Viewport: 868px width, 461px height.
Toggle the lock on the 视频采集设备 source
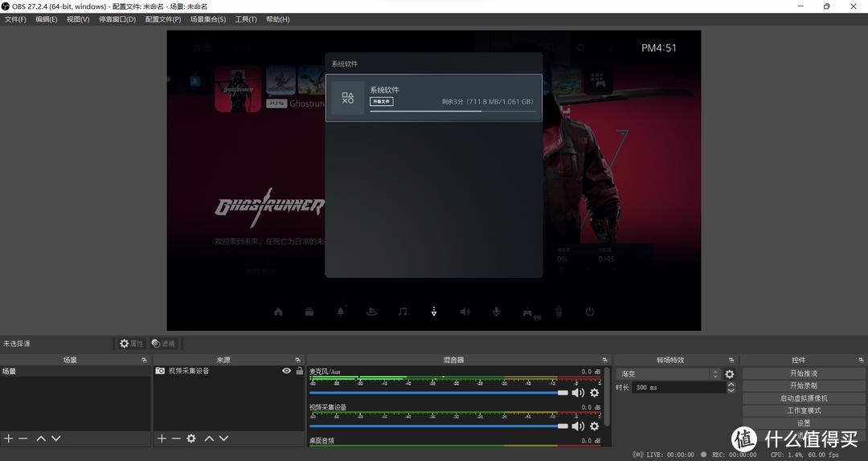click(x=299, y=371)
